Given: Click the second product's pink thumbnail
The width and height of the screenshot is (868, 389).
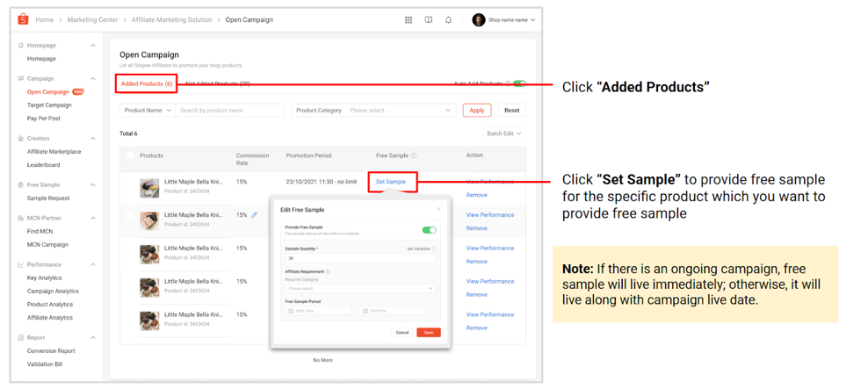Looking at the screenshot, I should (149, 221).
